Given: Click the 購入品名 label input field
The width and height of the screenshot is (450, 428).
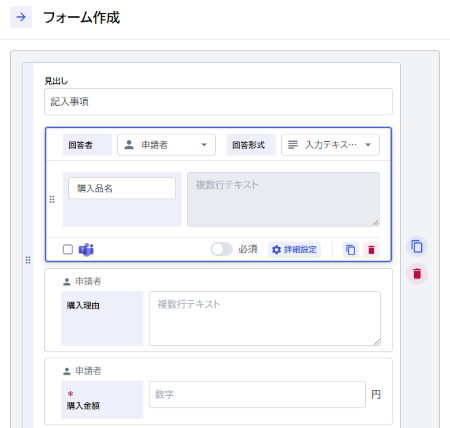Looking at the screenshot, I should coord(122,188).
